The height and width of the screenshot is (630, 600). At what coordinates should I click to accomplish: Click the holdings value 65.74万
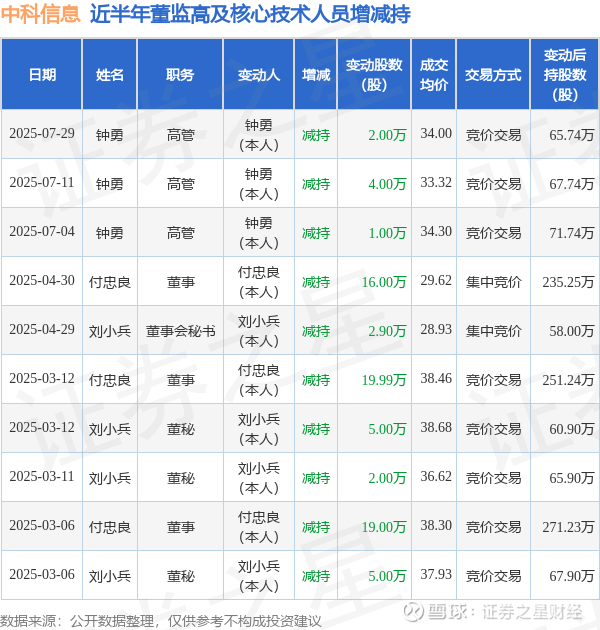(571, 135)
